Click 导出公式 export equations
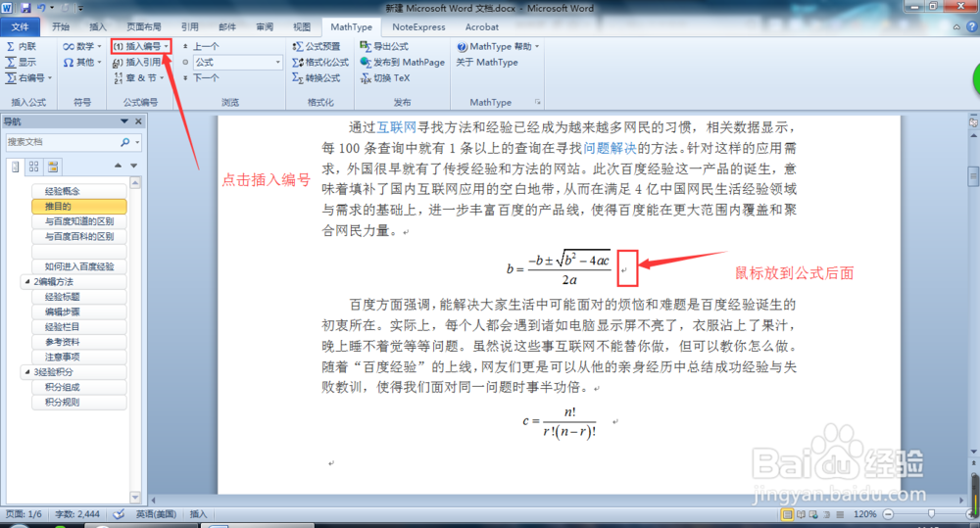 [x=384, y=46]
